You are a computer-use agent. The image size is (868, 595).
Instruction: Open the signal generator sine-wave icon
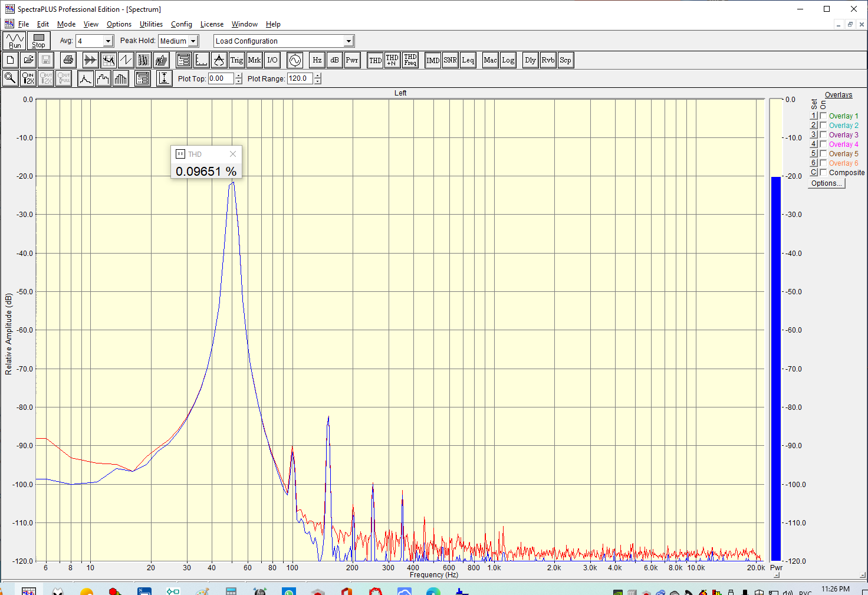(295, 60)
